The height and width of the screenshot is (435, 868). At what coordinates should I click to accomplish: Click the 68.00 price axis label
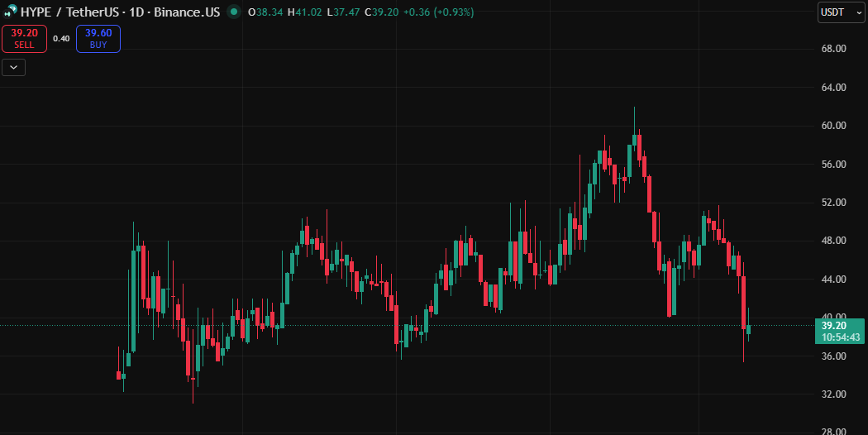832,49
